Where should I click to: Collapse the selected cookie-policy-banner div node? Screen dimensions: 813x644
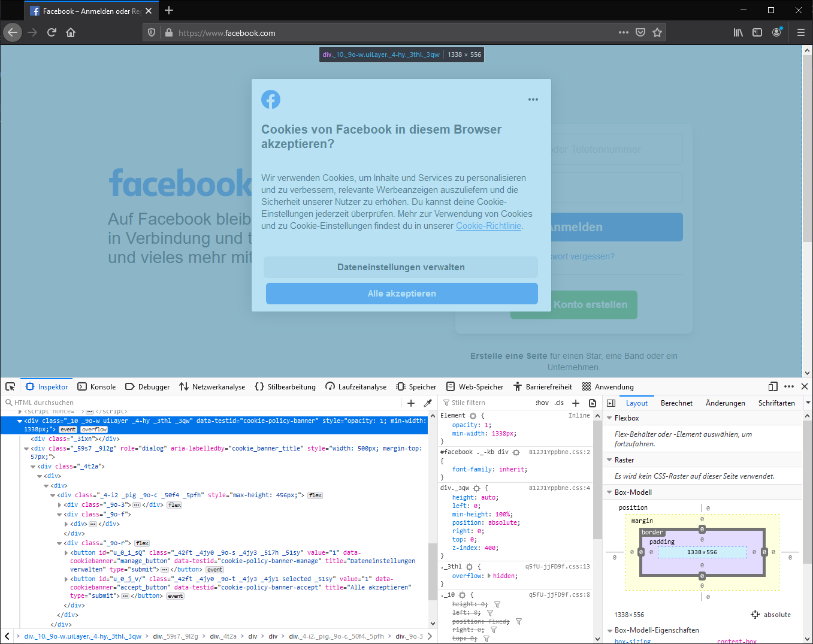pos(20,421)
